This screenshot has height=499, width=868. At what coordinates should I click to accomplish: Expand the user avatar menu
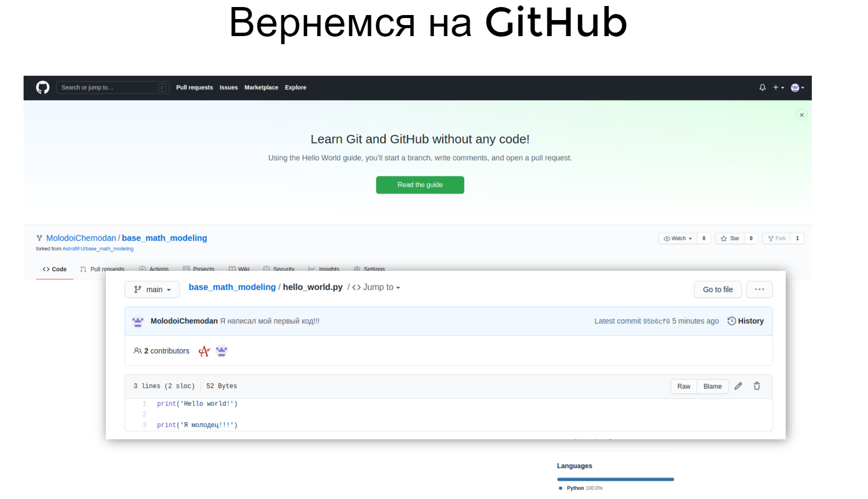click(x=797, y=88)
